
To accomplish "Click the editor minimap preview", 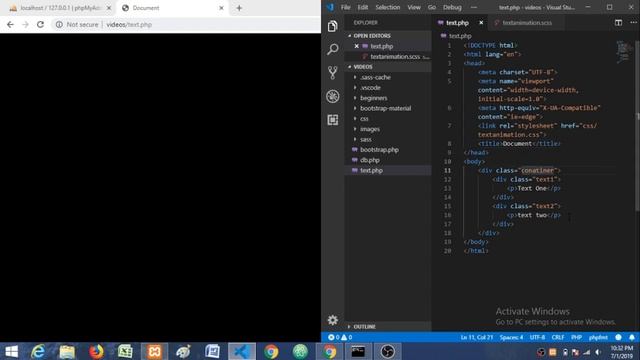I will click(x=623, y=52).
